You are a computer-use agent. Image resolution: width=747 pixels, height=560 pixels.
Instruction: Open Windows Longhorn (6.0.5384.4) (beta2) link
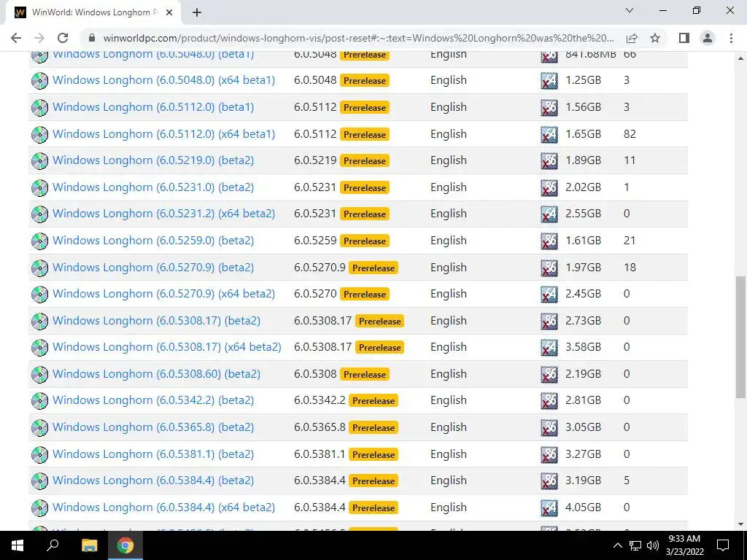(x=153, y=481)
